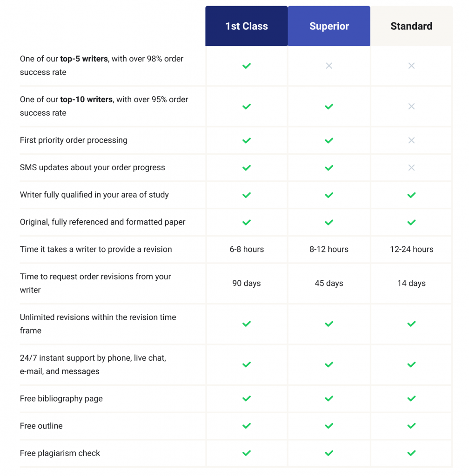The height and width of the screenshot is (476, 469).
Task: Click Standard X mark for top-10 writers
Action: click(411, 106)
